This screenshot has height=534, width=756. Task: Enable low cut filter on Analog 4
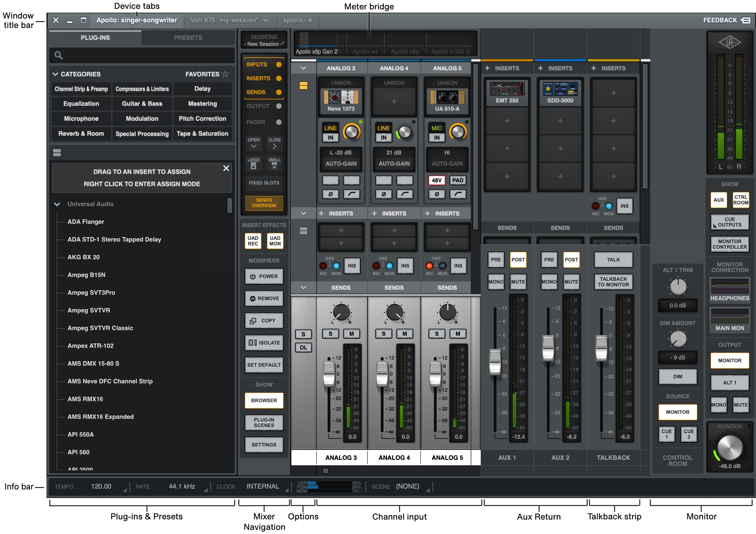coord(405,194)
